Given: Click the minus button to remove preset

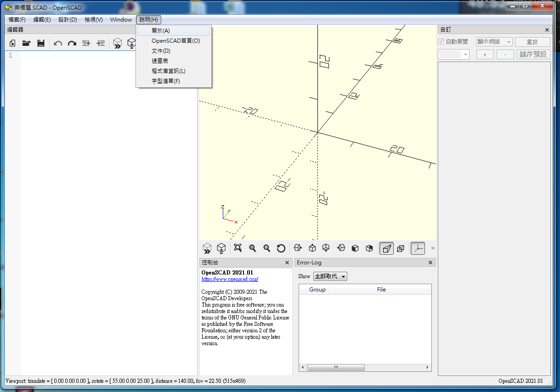Looking at the screenshot, I should (x=505, y=55).
